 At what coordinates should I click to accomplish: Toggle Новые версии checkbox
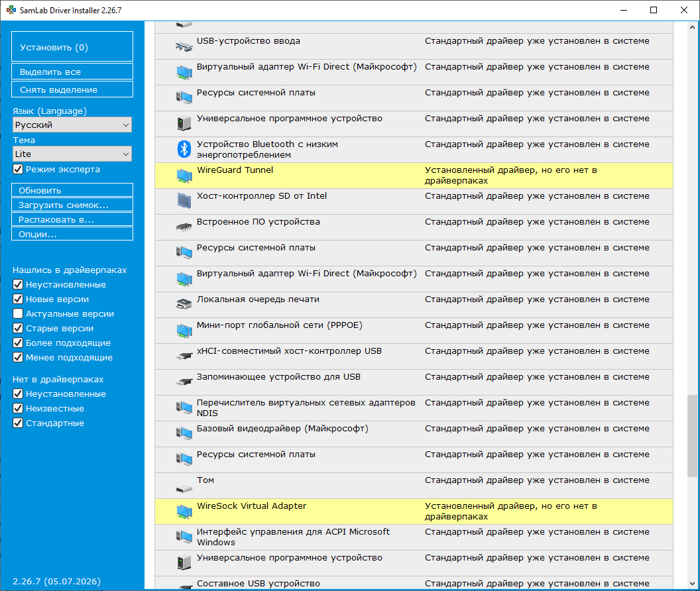(18, 299)
